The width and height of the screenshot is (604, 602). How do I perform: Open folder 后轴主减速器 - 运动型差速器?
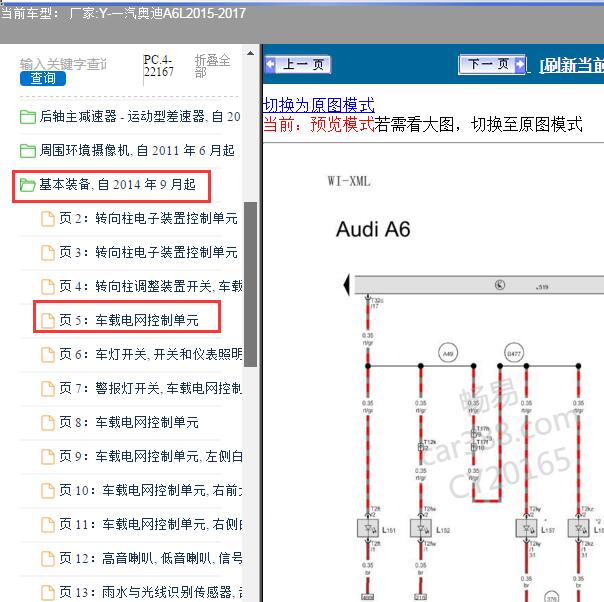point(140,116)
